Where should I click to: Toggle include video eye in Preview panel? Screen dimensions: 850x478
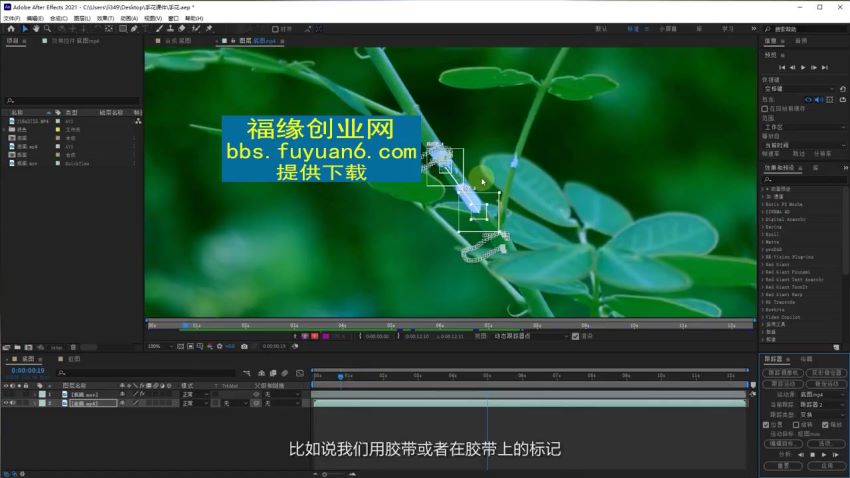[808, 100]
